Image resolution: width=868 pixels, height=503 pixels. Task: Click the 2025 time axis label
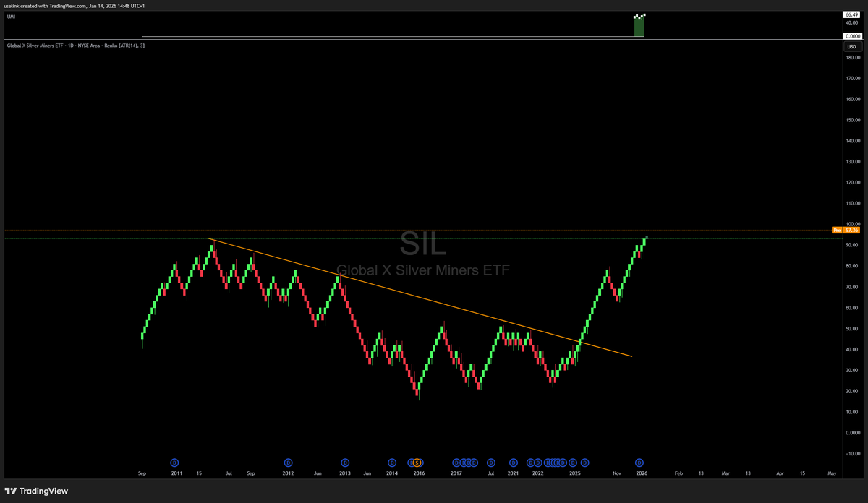575,473
